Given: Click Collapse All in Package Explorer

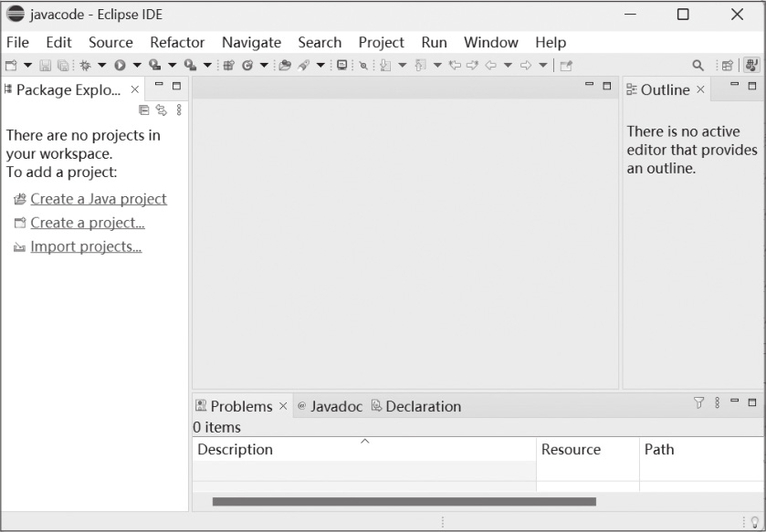Looking at the screenshot, I should (x=143, y=110).
